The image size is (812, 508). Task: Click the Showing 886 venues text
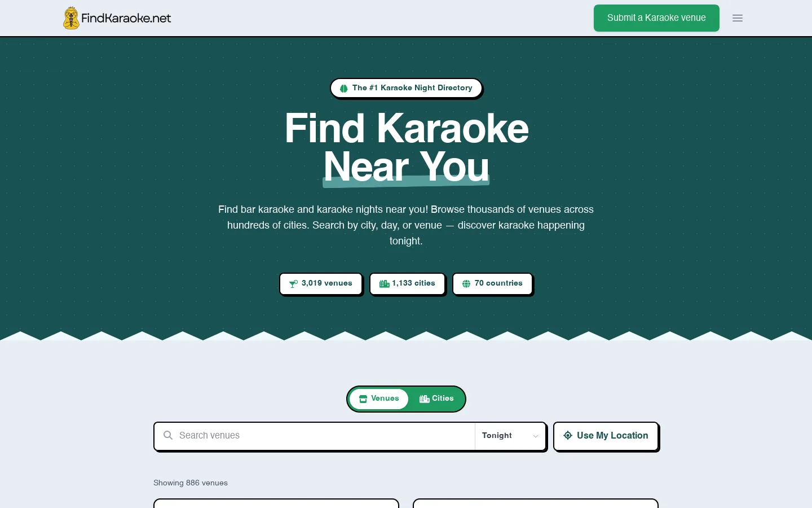click(191, 483)
